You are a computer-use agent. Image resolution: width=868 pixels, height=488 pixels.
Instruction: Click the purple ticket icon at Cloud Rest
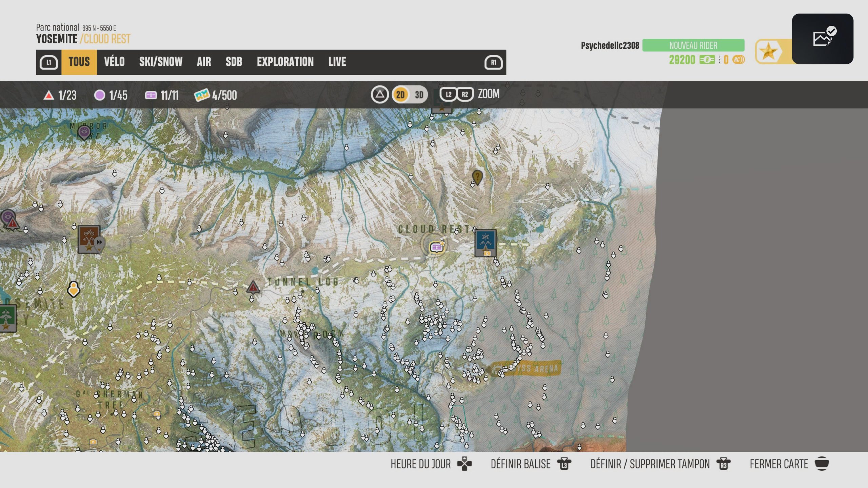point(437,247)
